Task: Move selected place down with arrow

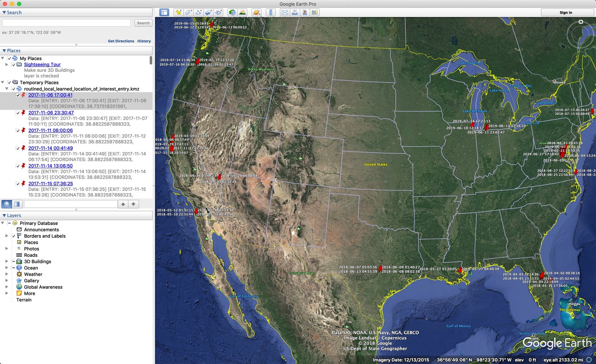Action: [134, 204]
